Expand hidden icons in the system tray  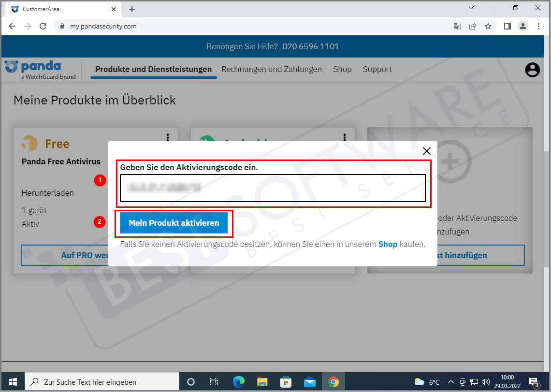[x=450, y=381]
